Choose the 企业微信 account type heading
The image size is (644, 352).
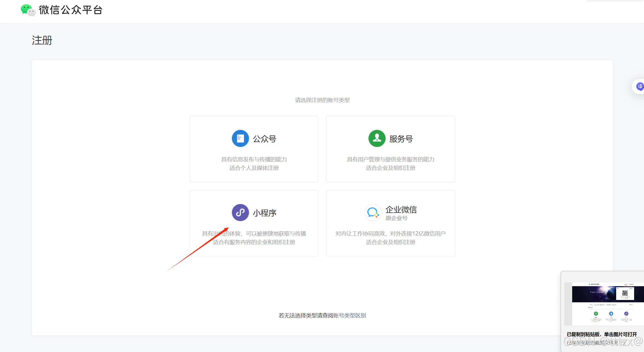401,209
